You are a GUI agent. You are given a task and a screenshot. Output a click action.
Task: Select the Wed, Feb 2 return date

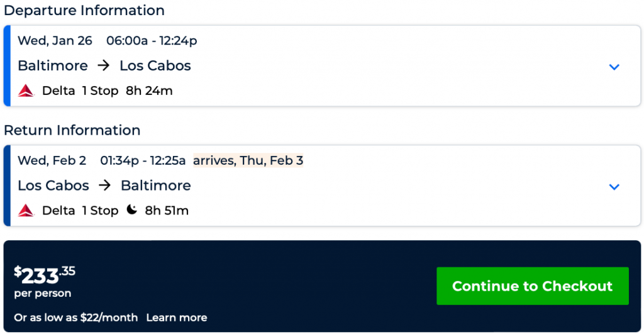click(x=52, y=160)
